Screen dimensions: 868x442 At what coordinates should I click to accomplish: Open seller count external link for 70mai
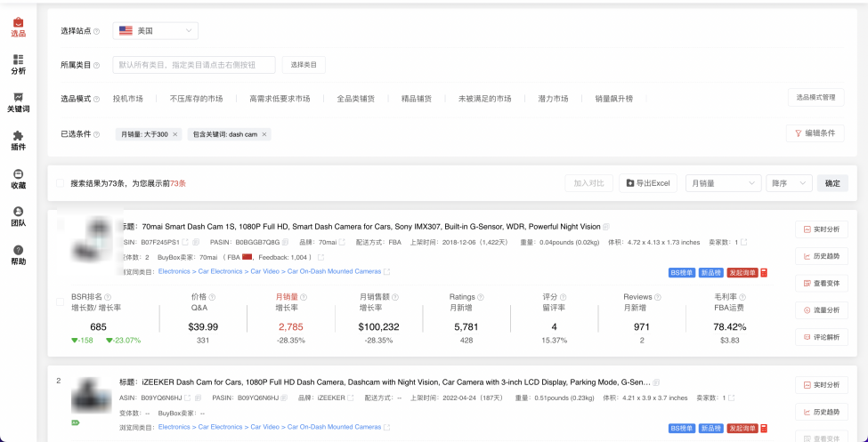744,242
